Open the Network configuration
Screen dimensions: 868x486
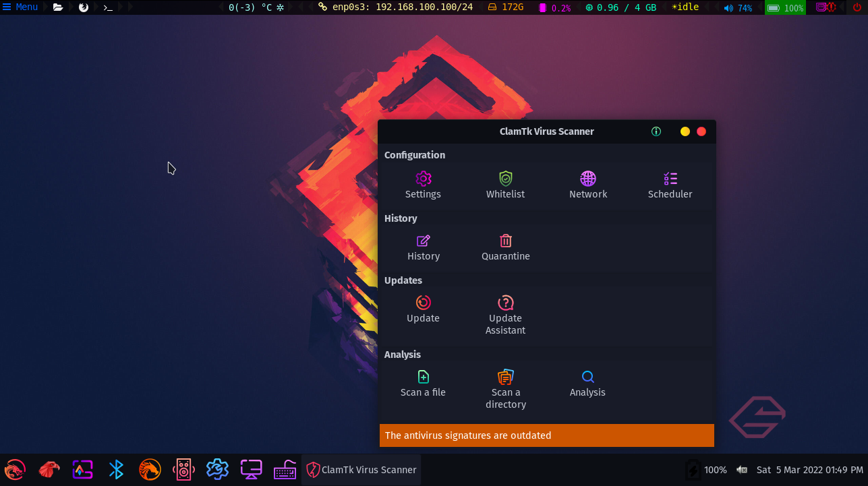pyautogui.click(x=588, y=185)
